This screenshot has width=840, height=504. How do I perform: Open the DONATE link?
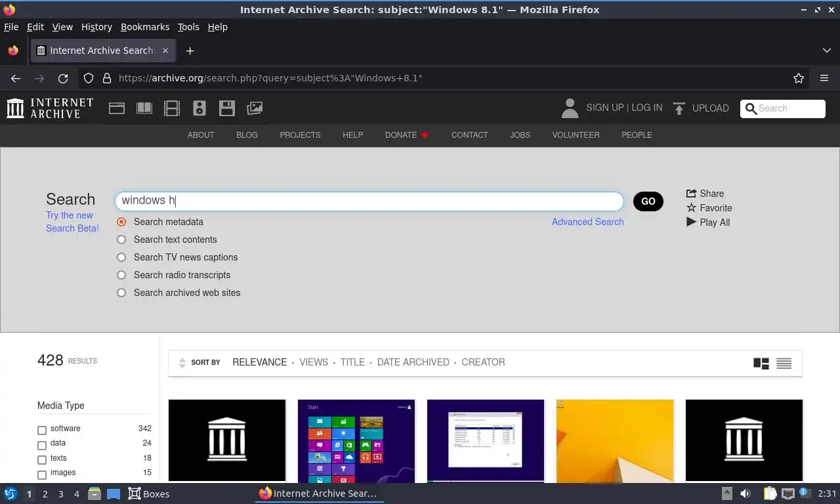tap(407, 135)
